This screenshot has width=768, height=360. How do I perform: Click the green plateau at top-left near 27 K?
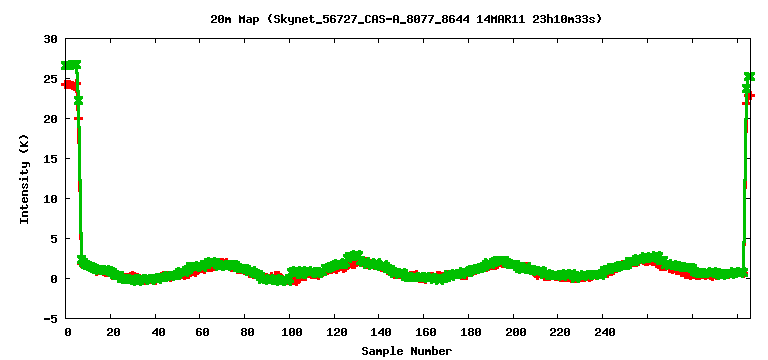click(71, 65)
